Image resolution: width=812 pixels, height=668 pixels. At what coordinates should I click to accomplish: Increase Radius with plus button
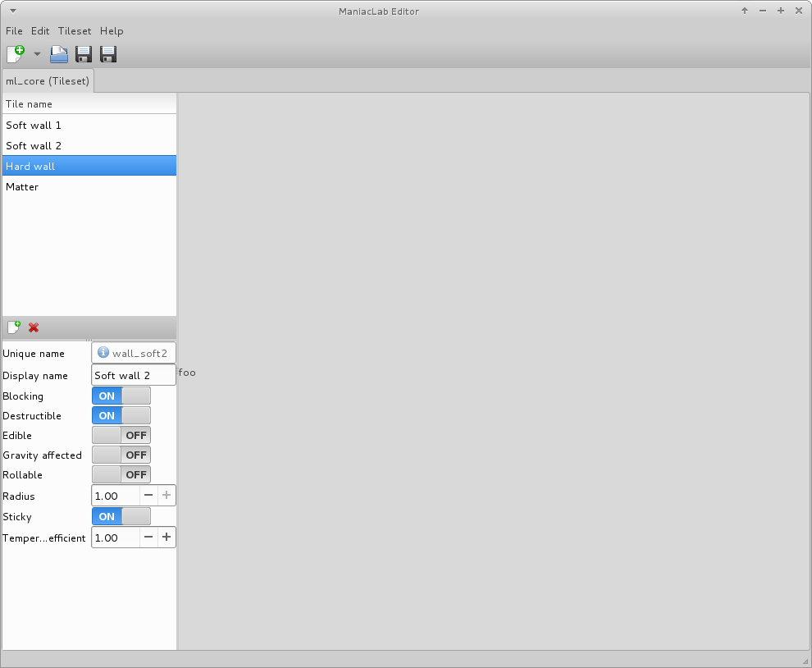pyautogui.click(x=167, y=496)
